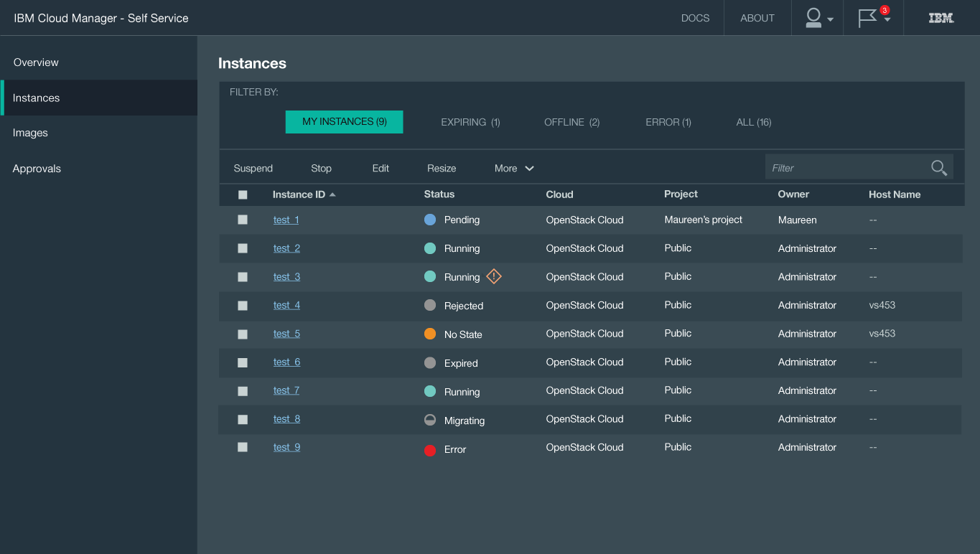The width and height of the screenshot is (980, 554).
Task: Open the test_5 instance link
Action: (286, 334)
